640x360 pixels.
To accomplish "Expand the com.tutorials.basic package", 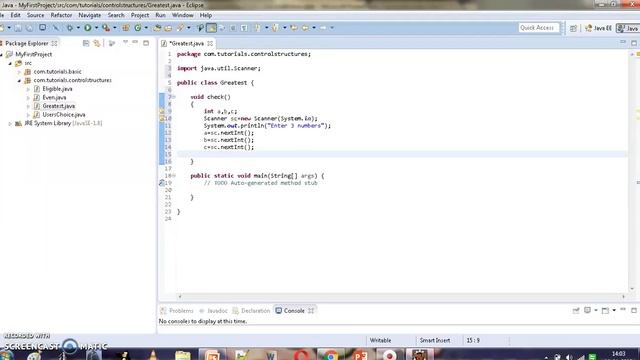I will (19, 72).
